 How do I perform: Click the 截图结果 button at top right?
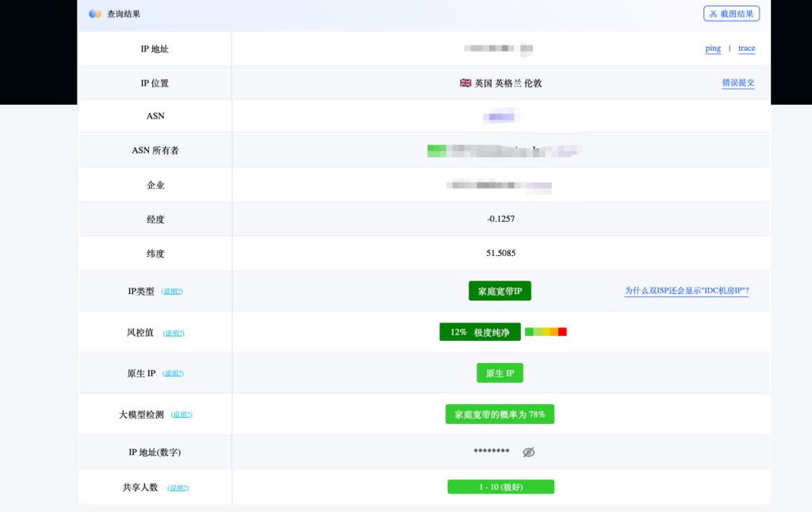(x=731, y=13)
